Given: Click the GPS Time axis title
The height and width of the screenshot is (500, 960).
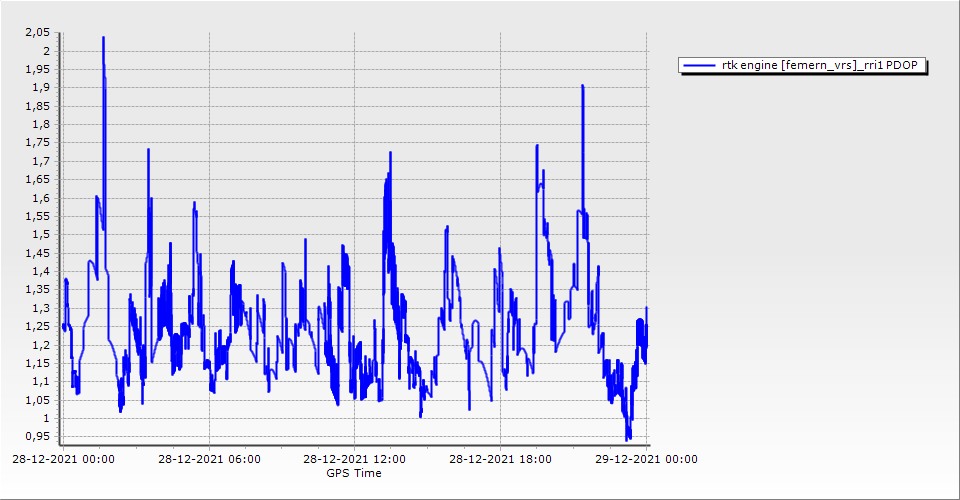Looking at the screenshot, I should 354,473.
